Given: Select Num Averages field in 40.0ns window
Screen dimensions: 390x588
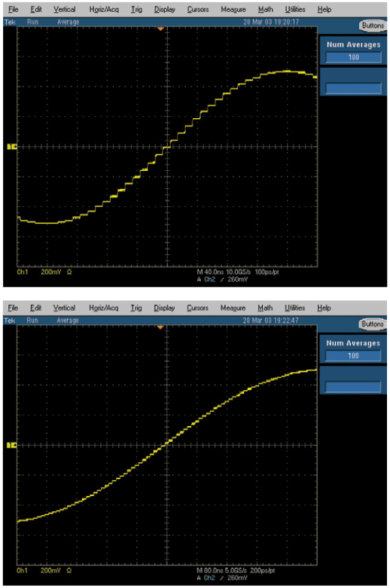Looking at the screenshot, I should [354, 57].
